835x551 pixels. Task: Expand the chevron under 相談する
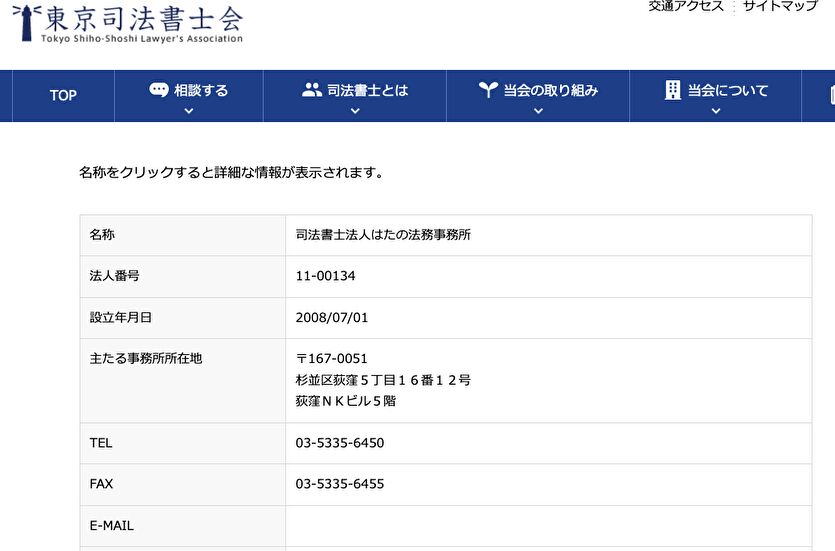point(189,111)
